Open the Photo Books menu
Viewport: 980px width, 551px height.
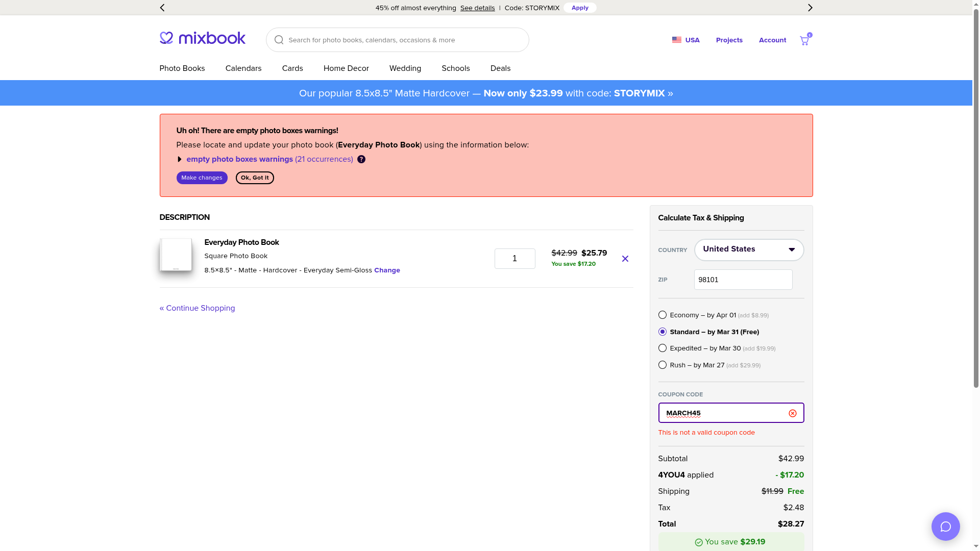point(182,68)
